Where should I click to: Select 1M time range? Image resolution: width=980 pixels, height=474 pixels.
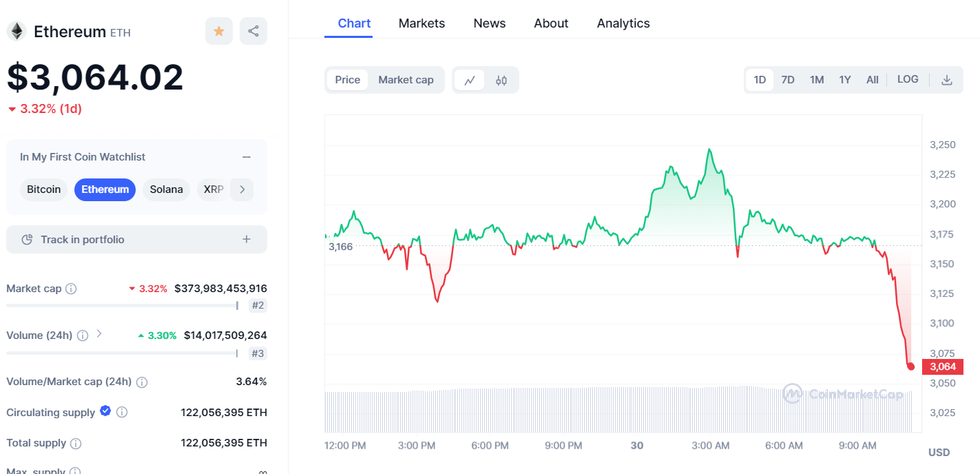[817, 80]
